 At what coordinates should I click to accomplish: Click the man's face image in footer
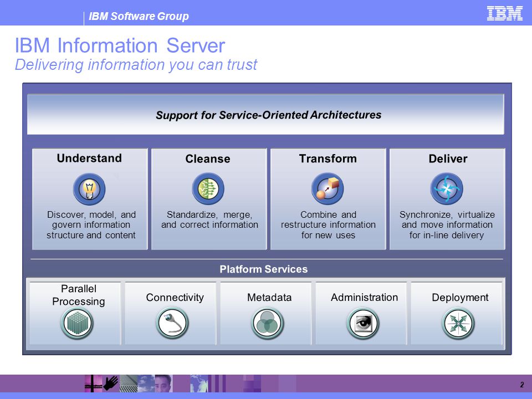pyautogui.click(x=163, y=383)
